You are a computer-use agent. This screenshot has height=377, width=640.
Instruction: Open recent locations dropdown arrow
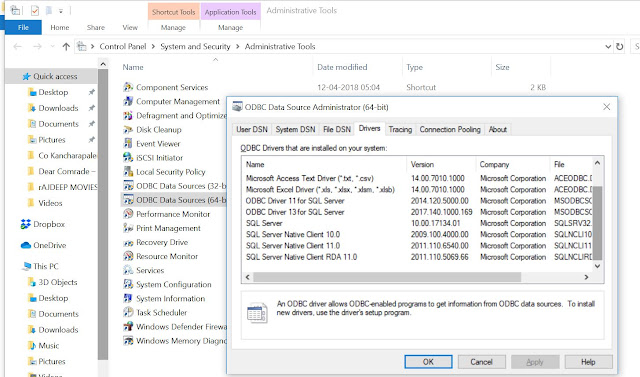pos(52,47)
